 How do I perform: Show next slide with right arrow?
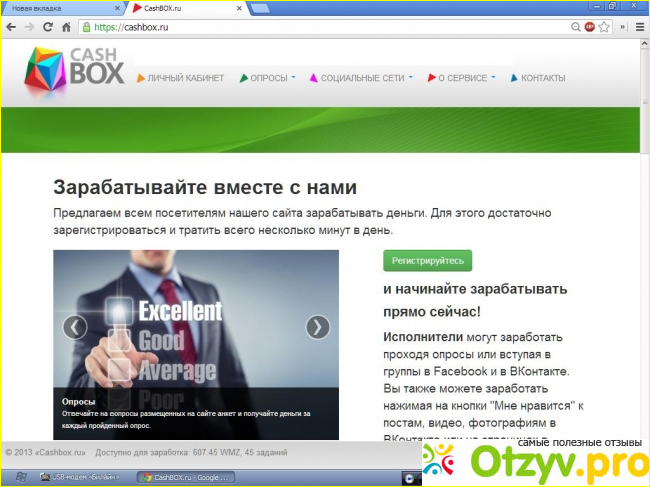pos(317,327)
